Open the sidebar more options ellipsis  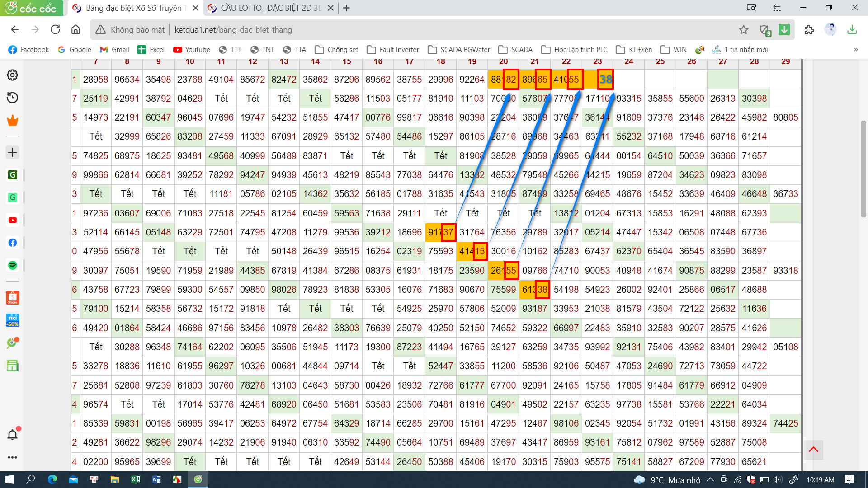tap(12, 457)
